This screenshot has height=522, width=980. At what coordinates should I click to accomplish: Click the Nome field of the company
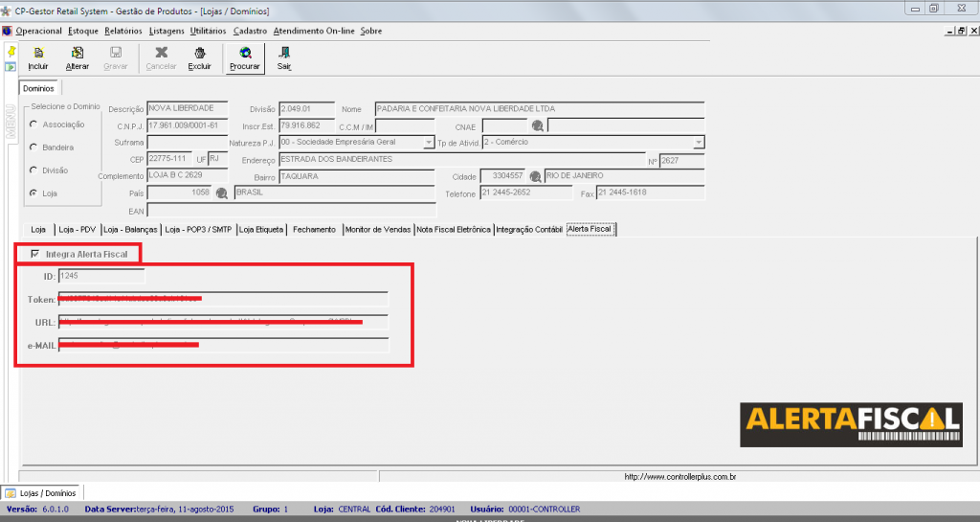point(540,109)
